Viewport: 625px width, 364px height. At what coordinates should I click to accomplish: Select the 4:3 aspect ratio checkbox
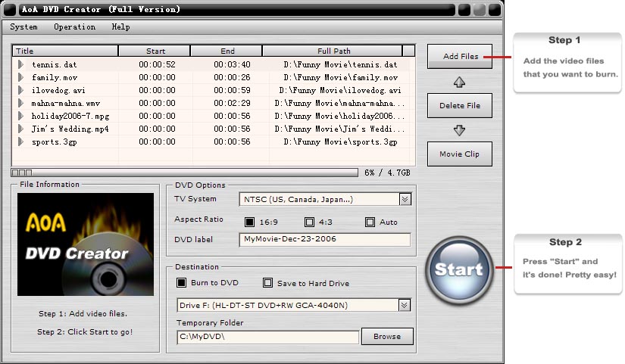coord(309,222)
